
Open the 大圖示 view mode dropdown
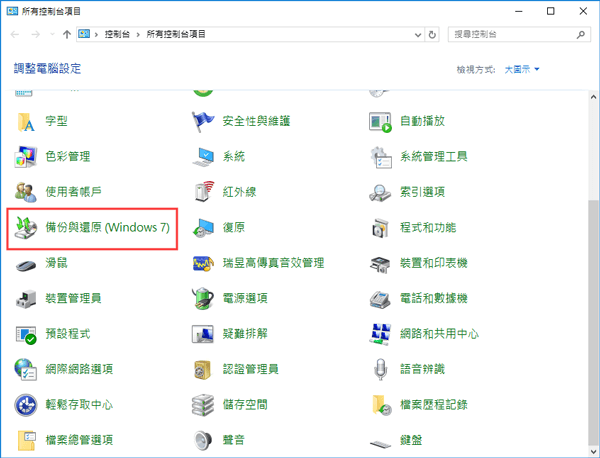click(x=522, y=69)
